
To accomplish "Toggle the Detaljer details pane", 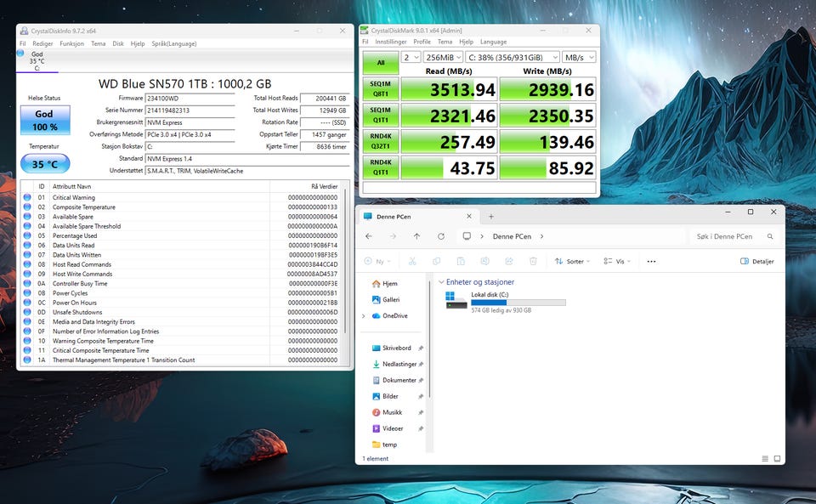I will tap(757, 261).
